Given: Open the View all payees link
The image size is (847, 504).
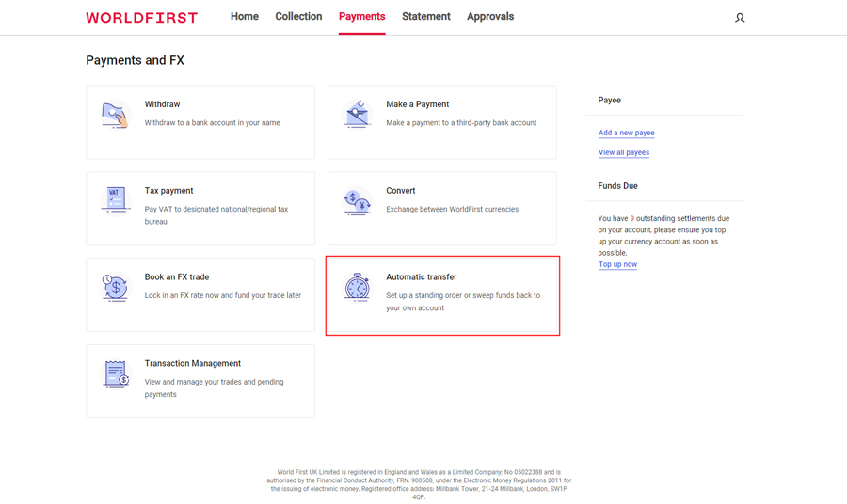Looking at the screenshot, I should [624, 152].
